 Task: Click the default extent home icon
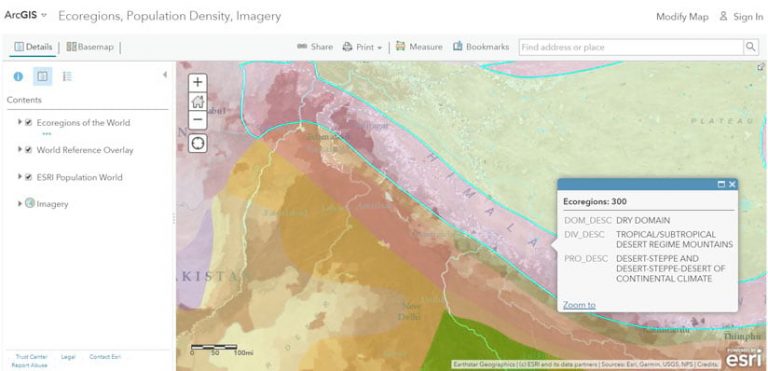click(x=197, y=101)
